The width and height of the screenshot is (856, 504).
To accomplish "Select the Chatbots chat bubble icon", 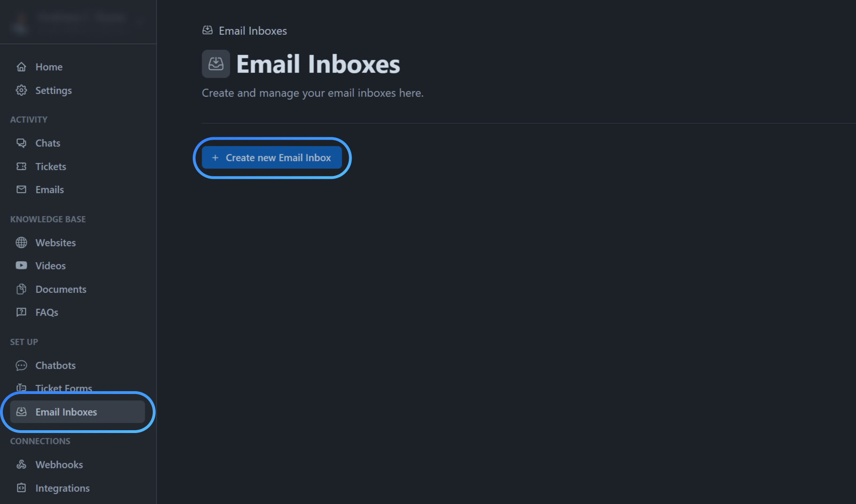I will click(22, 365).
